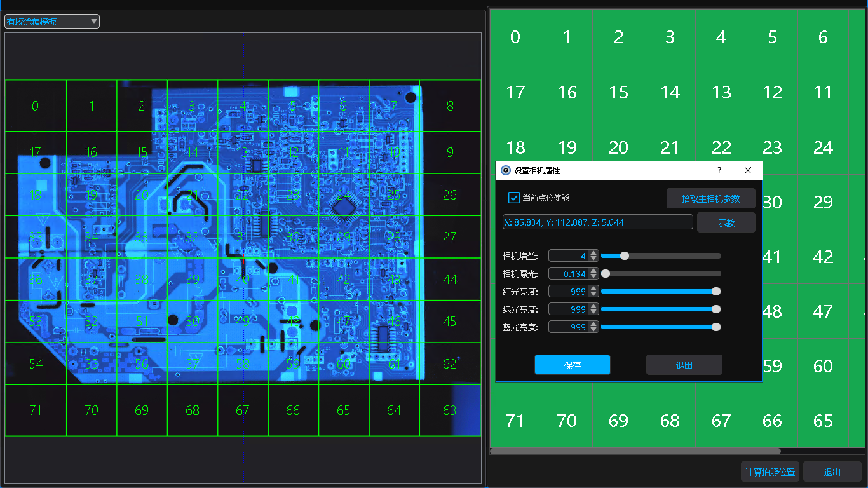Open the 有胶涂覆模板 template dropdown
868x488 pixels.
[52, 22]
